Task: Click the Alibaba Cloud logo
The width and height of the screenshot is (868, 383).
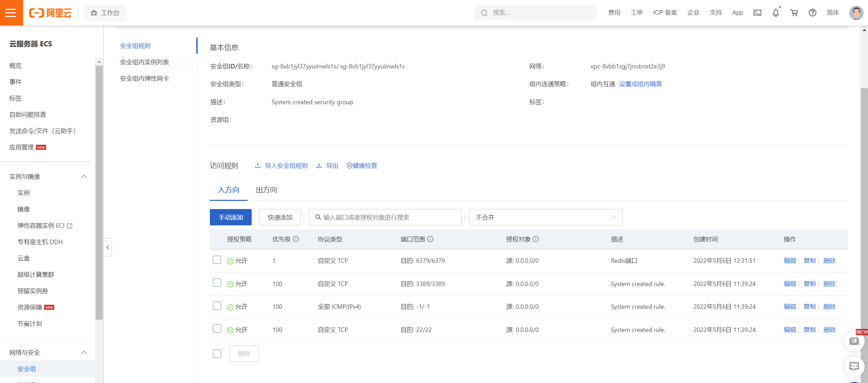Action: tap(50, 13)
